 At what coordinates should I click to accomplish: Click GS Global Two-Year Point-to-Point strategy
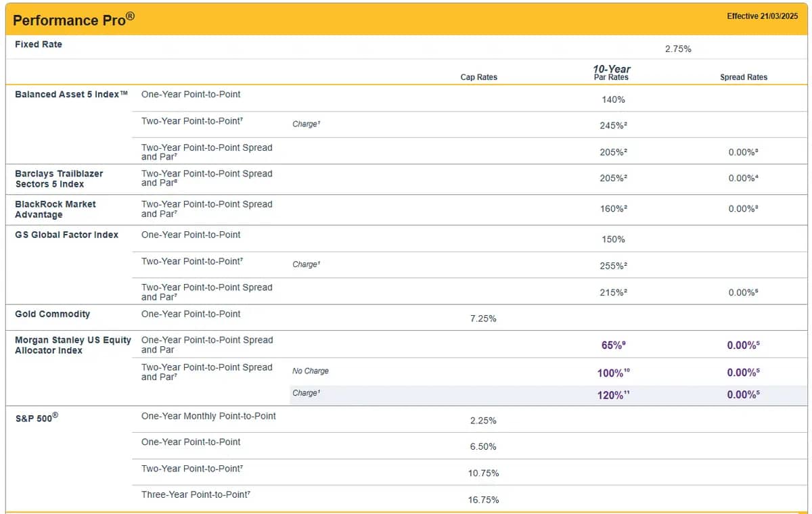coord(191,261)
